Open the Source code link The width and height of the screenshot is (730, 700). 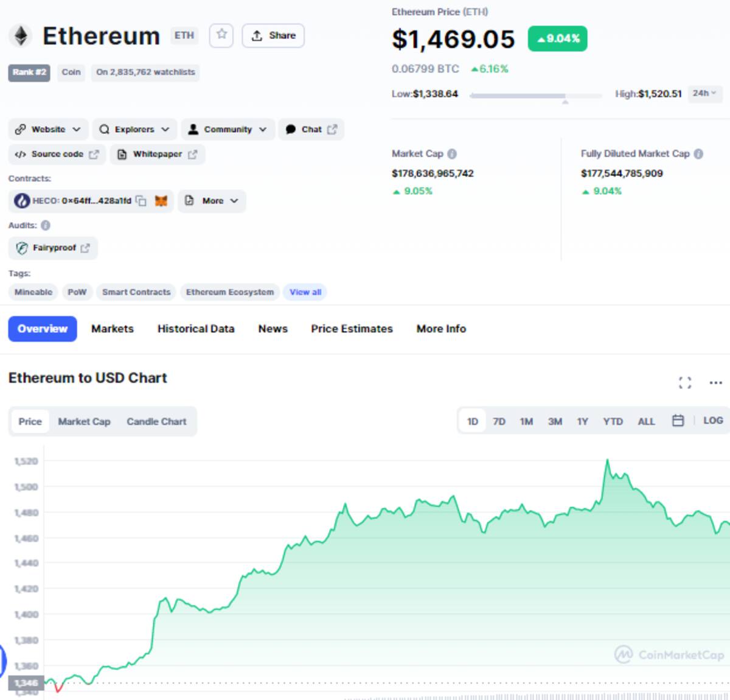click(57, 154)
